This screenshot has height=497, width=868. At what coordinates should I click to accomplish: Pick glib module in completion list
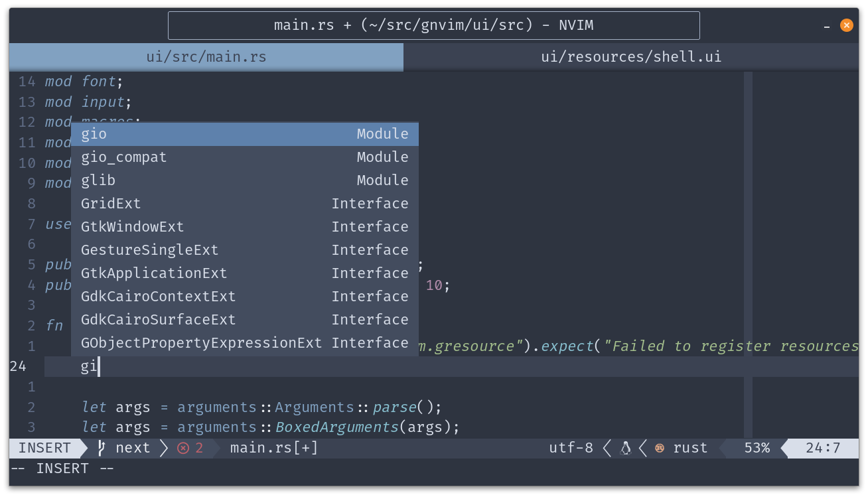click(244, 180)
